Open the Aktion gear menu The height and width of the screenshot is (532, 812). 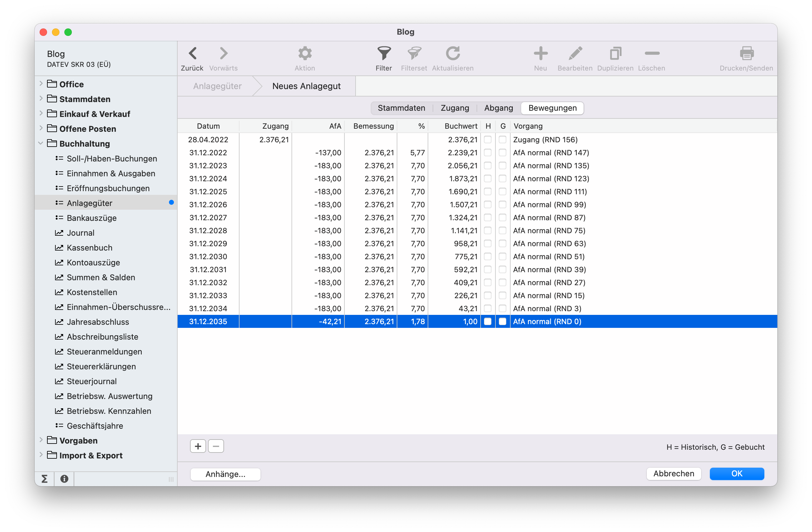pos(305,54)
